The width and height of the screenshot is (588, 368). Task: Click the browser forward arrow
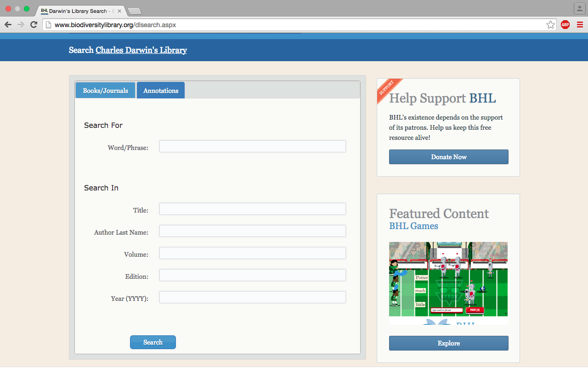click(21, 25)
